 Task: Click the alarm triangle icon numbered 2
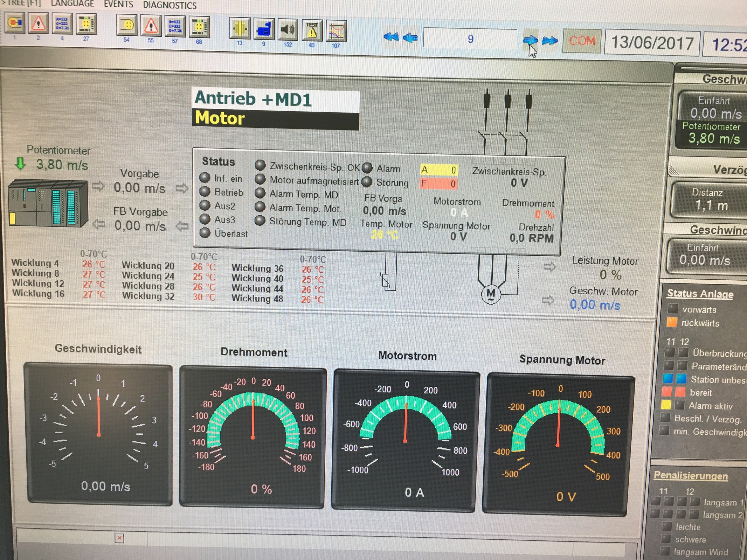[38, 24]
